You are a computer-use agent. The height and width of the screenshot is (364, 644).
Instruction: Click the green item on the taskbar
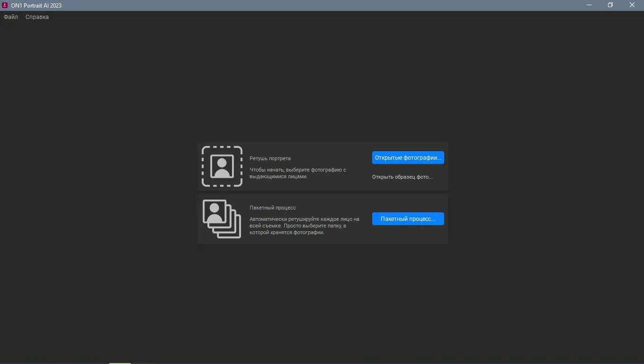119,363
